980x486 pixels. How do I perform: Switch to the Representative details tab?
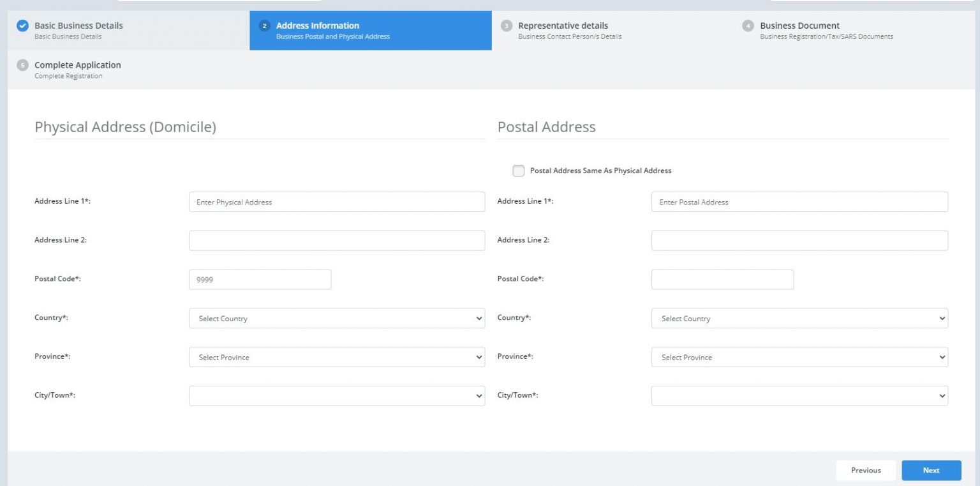(x=563, y=30)
